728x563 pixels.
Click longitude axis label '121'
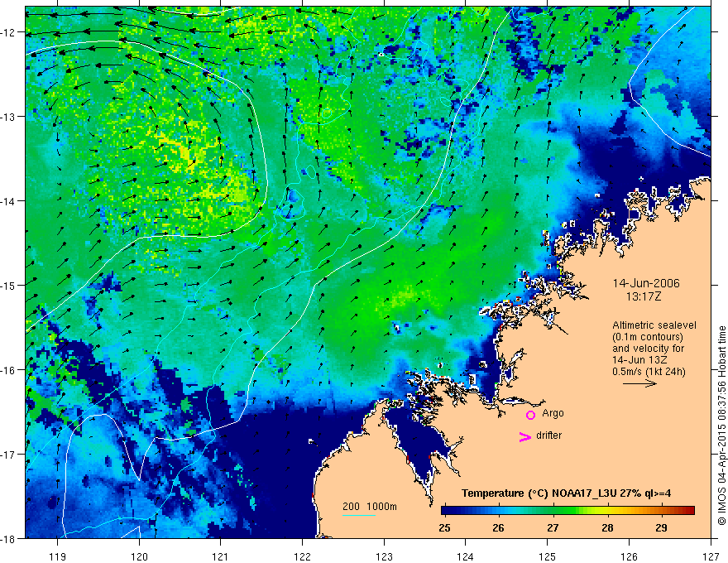click(221, 556)
